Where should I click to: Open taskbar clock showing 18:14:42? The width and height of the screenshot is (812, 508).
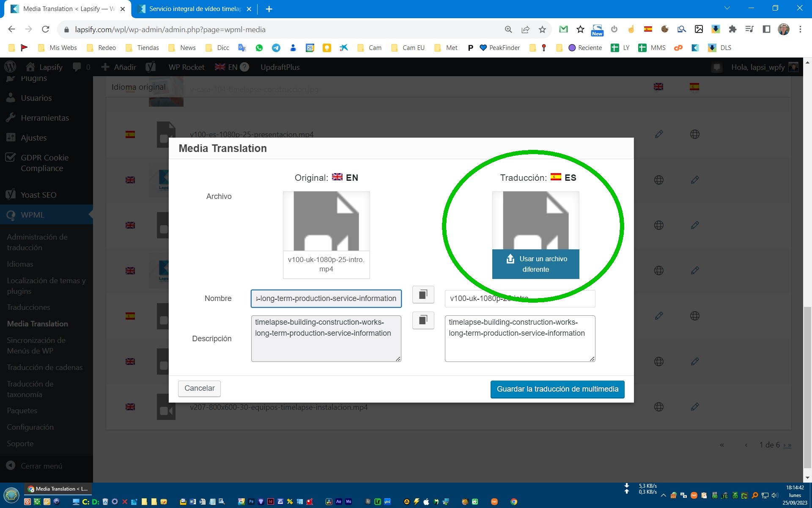(x=795, y=495)
